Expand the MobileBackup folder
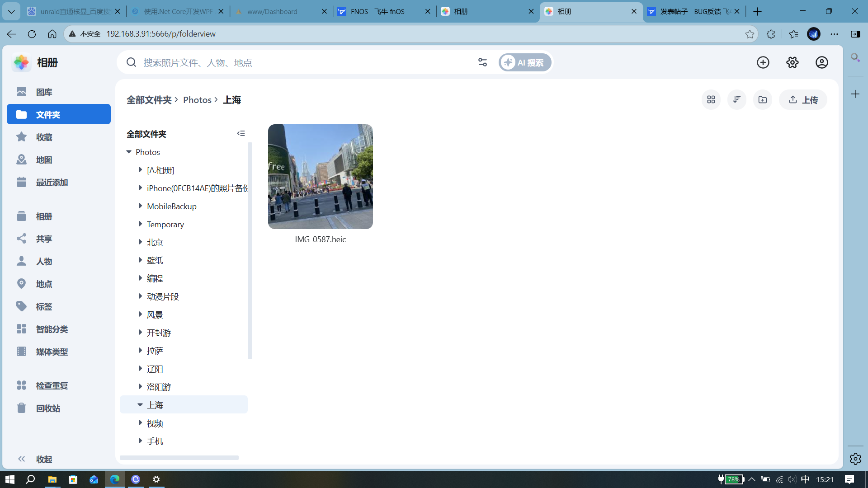The height and width of the screenshot is (488, 868). (140, 206)
